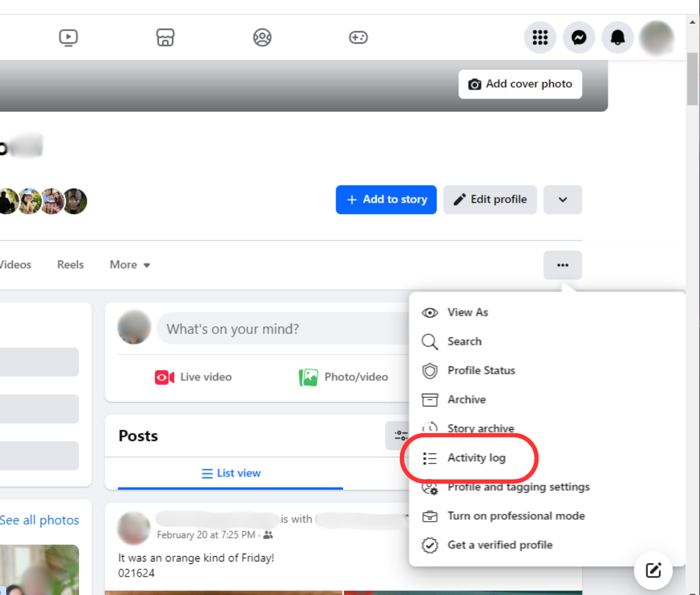The image size is (700, 595).
Task: Click the scrollbar up arrow
Action: [692, 22]
